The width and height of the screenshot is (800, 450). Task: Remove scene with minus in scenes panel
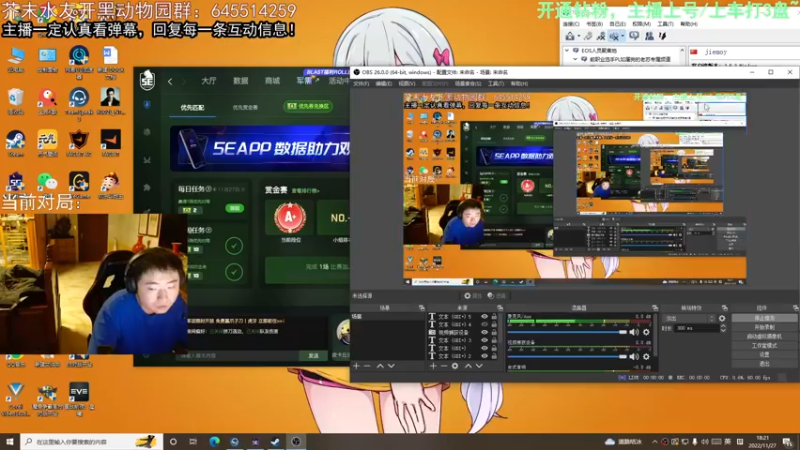(x=367, y=366)
